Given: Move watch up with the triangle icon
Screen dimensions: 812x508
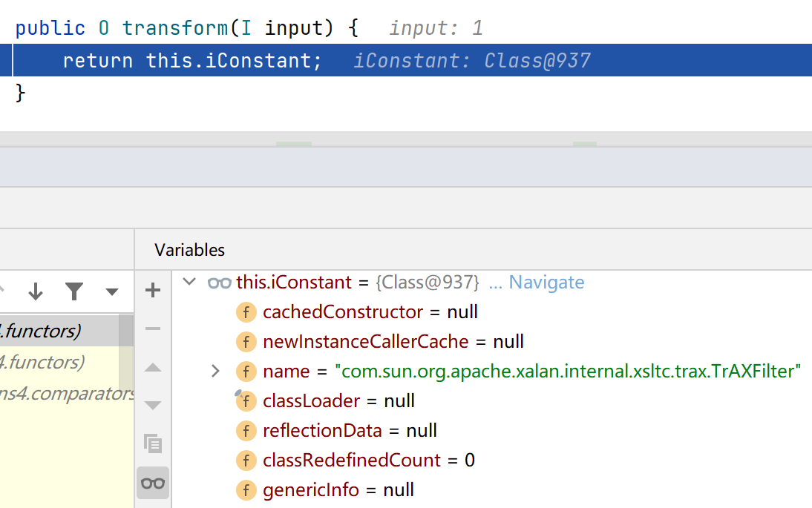Looking at the screenshot, I should tap(153, 367).
